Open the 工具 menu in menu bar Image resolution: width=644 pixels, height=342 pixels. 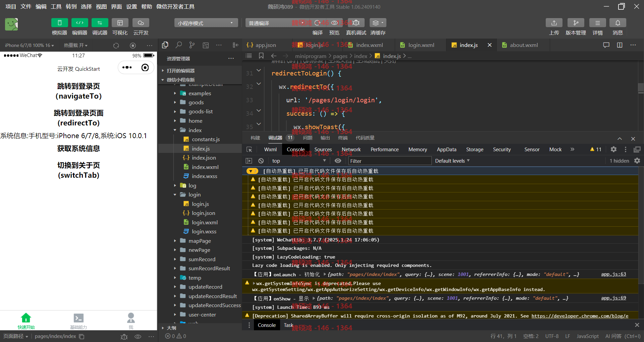coord(56,7)
